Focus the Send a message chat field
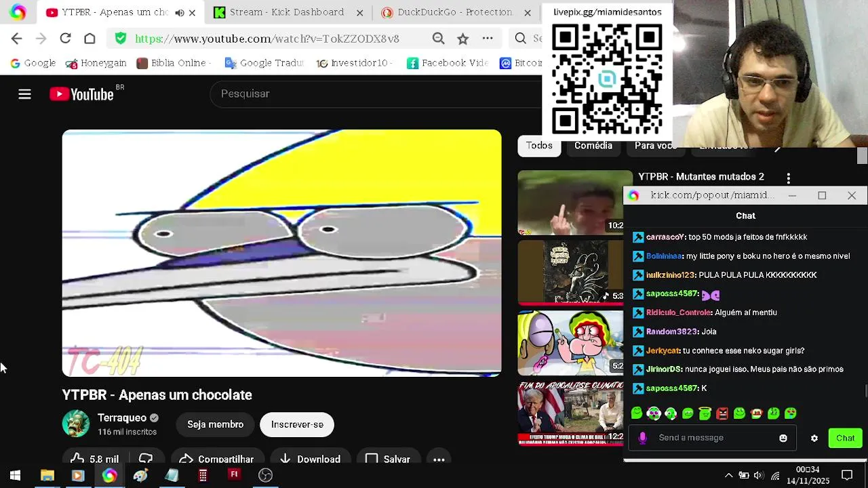Screen dimensions: 868x488 tap(712, 438)
